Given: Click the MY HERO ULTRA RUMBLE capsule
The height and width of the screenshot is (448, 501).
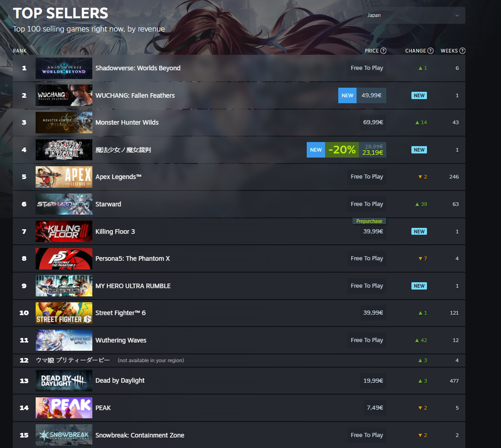Looking at the screenshot, I should 64,286.
